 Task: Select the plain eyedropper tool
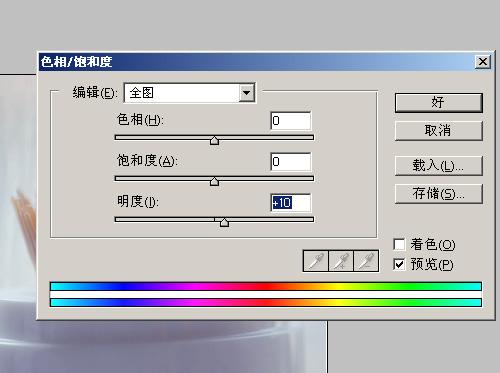pyautogui.click(x=315, y=261)
